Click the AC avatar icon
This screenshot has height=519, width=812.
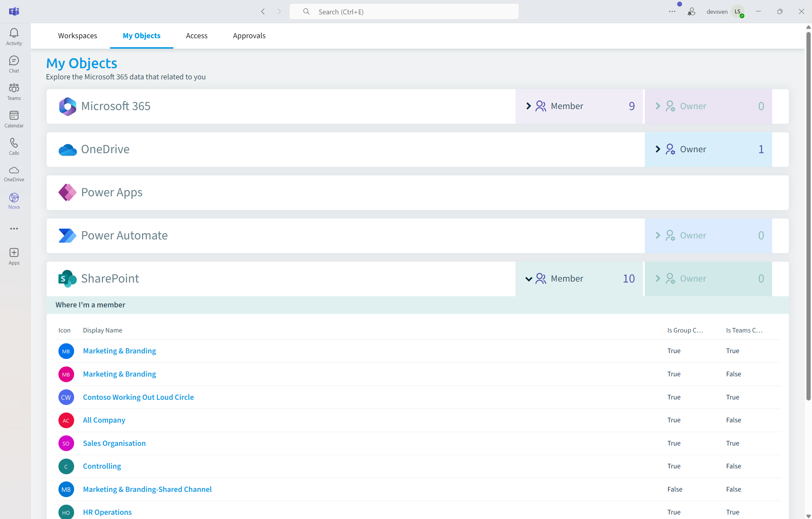(x=66, y=420)
